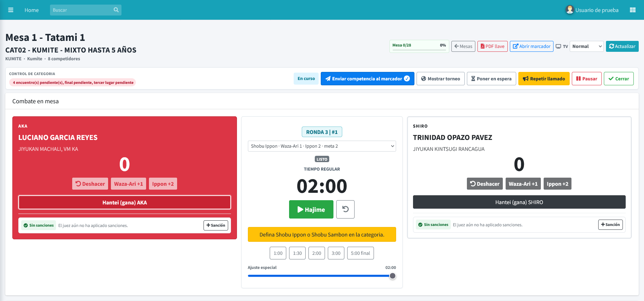Viewport: 644px width, 301px height.
Task: Open the scoreboard with Abrir marcador
Action: [531, 46]
